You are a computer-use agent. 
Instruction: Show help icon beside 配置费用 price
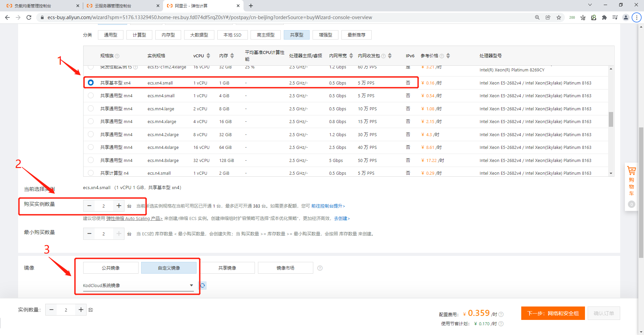tap(501, 314)
